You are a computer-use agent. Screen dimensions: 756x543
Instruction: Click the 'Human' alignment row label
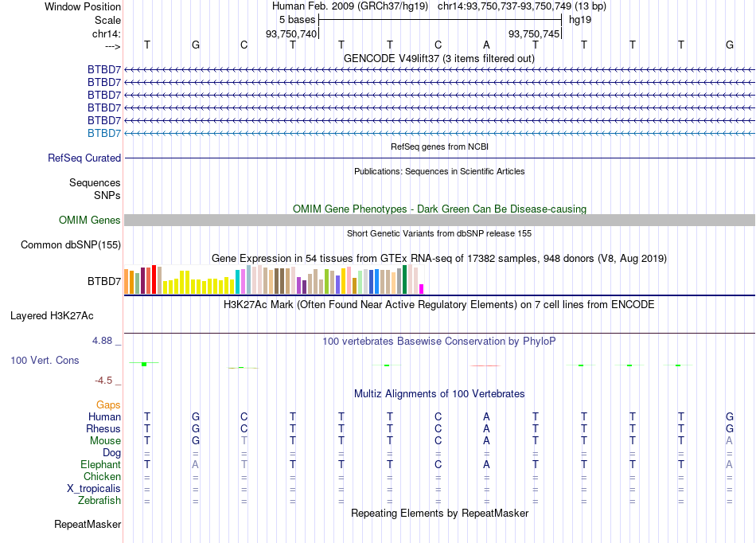click(104, 416)
